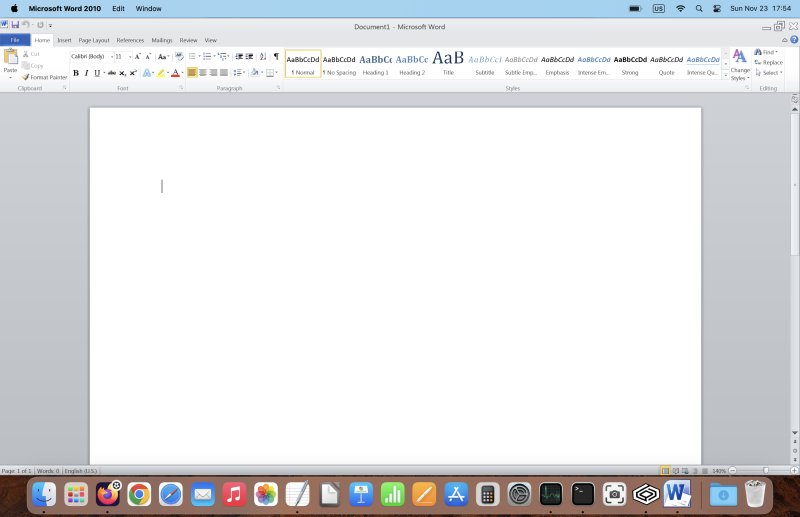Clear formatting from selected text
This screenshot has width=800, height=517.
[x=179, y=56]
